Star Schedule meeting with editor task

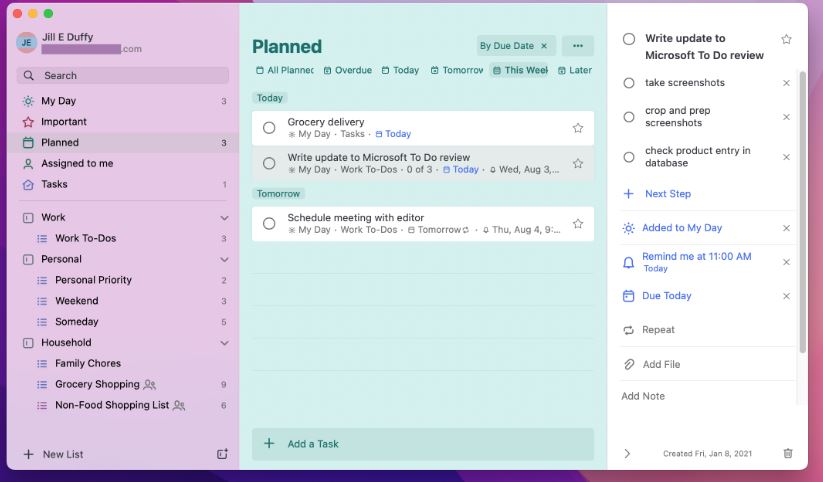point(578,224)
